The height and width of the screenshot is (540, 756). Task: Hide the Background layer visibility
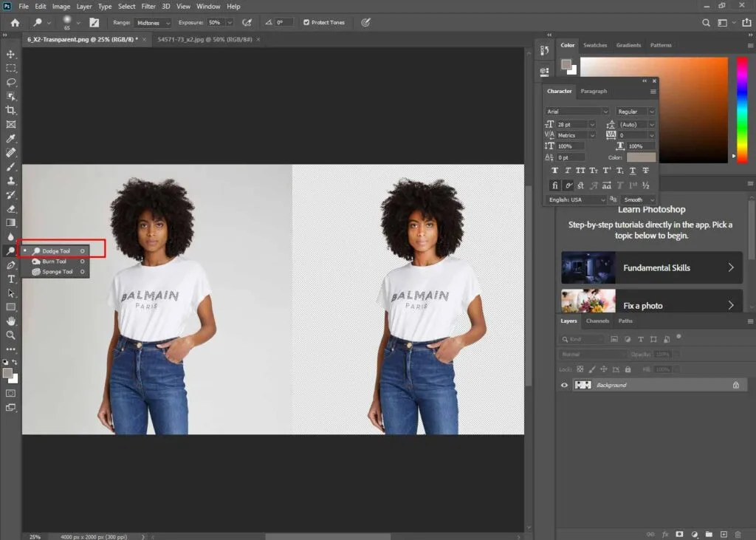pos(564,384)
